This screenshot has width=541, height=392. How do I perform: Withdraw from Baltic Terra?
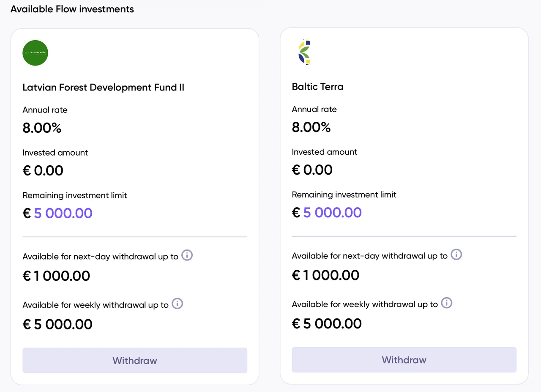[x=404, y=359]
